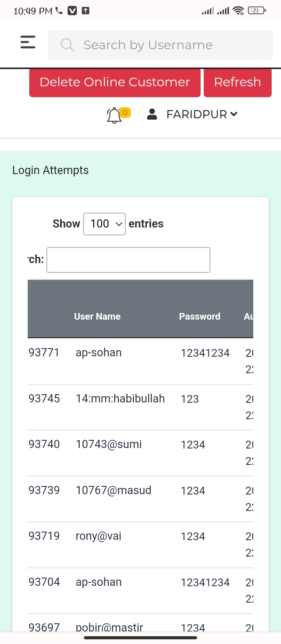Sort table by Password column
281x644 pixels.
click(199, 317)
